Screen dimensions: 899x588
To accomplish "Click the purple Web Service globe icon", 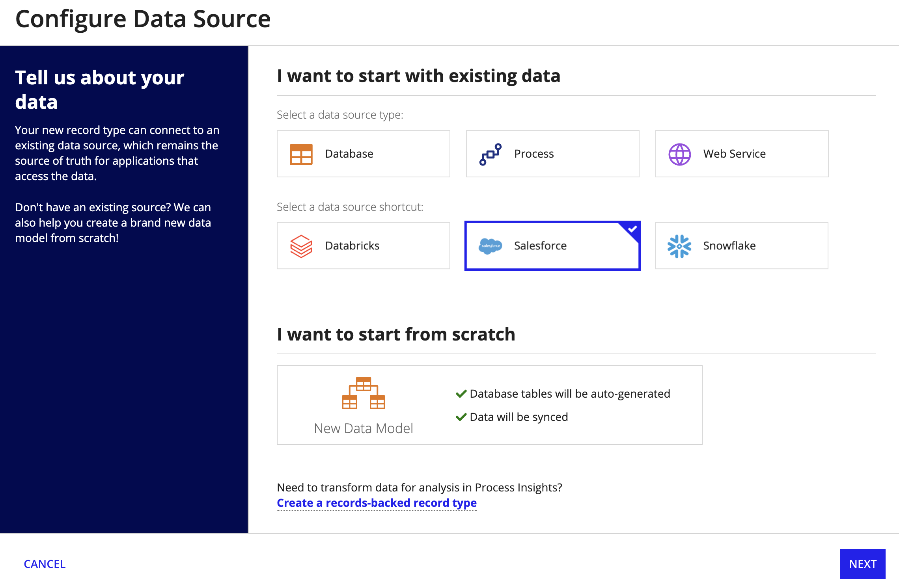I will 679,154.
